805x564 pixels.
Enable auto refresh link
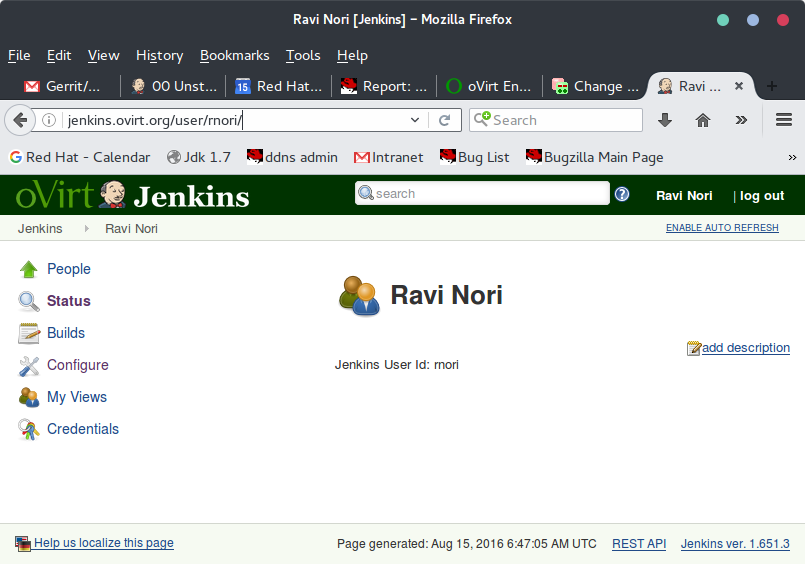(x=722, y=228)
